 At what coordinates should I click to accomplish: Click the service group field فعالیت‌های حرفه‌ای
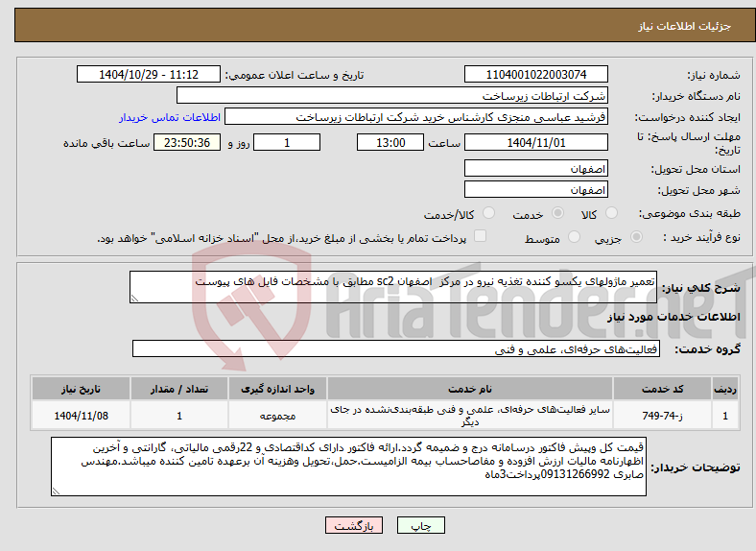pyautogui.click(x=396, y=348)
